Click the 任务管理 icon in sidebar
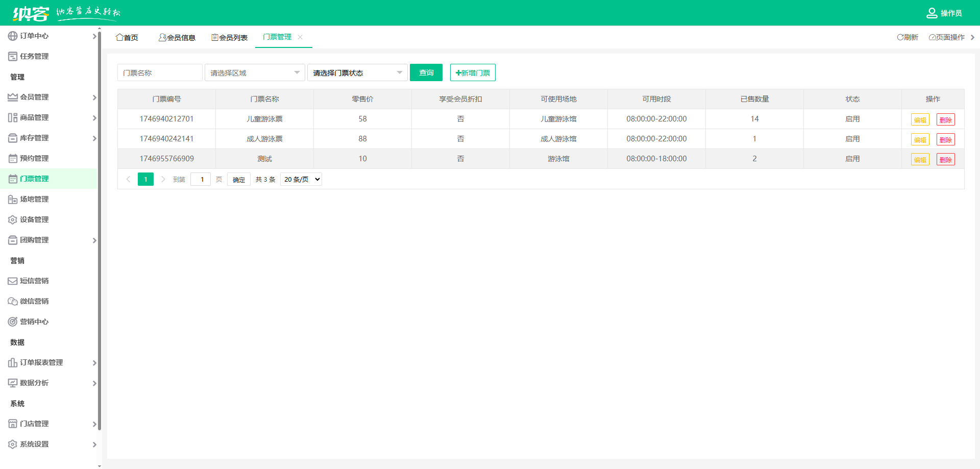The height and width of the screenshot is (469, 980). [12, 56]
